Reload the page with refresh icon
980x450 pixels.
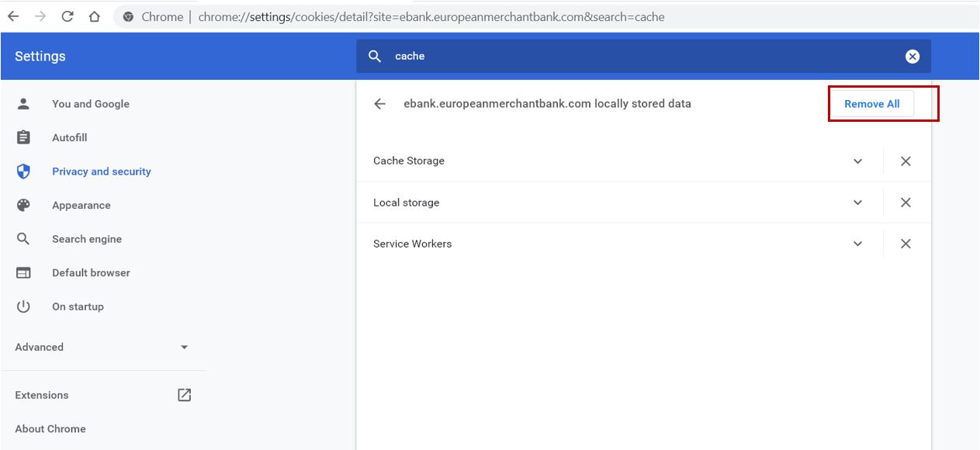(68, 16)
